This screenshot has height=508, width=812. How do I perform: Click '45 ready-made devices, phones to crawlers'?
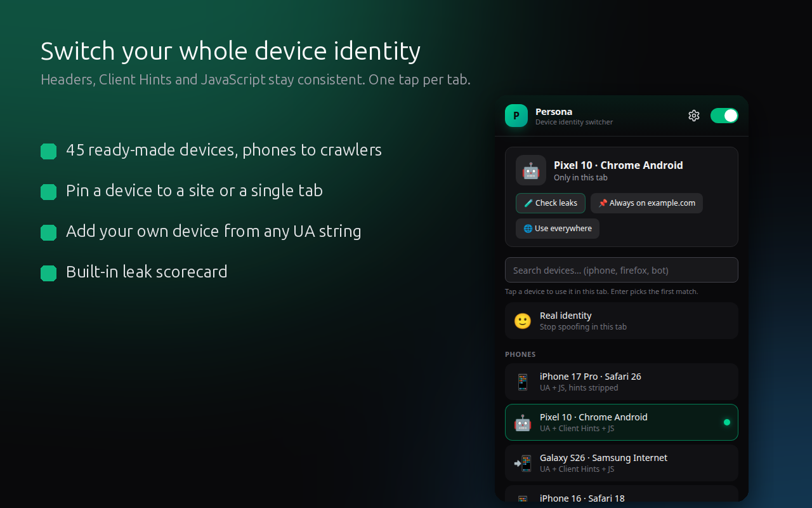224,150
